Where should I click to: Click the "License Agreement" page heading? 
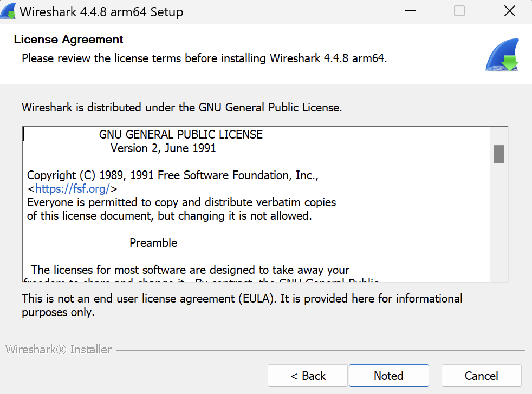(x=69, y=40)
